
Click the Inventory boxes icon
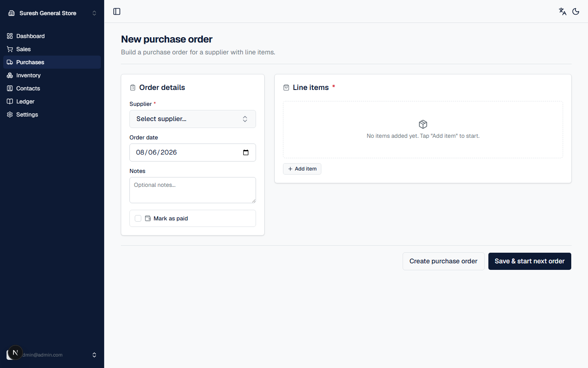tap(10, 75)
